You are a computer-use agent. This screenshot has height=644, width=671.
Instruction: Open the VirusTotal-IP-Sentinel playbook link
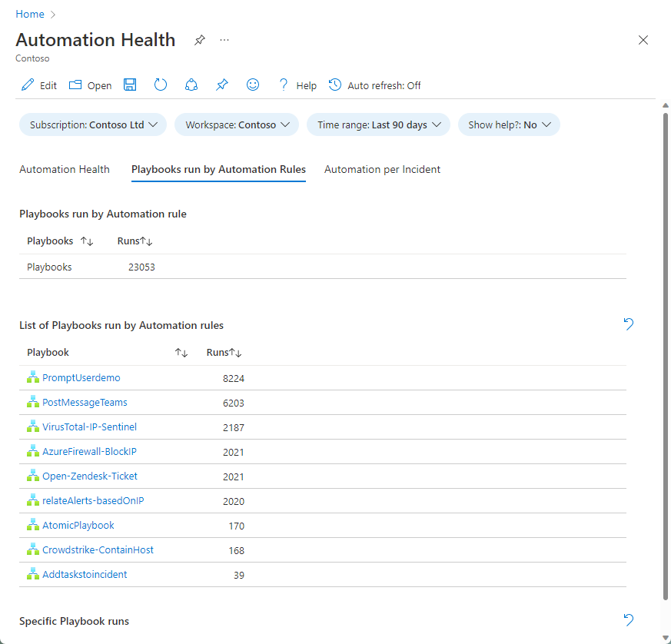point(88,427)
